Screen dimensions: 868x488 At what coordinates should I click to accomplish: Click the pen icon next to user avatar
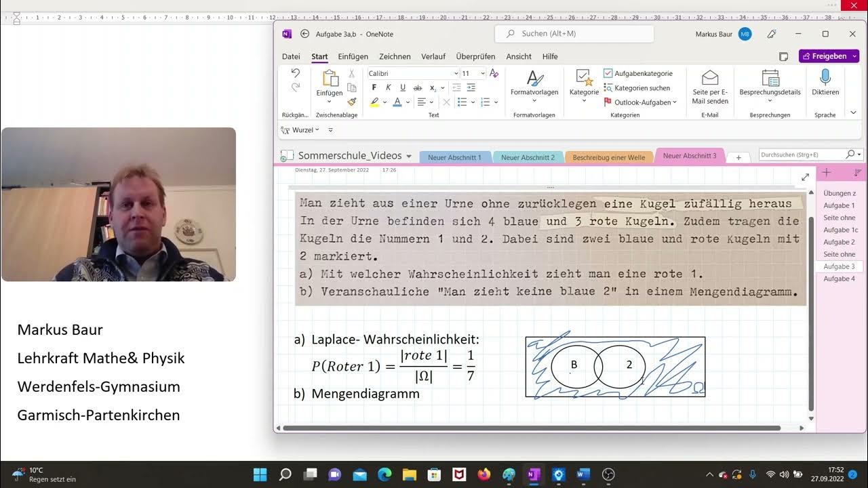(772, 34)
